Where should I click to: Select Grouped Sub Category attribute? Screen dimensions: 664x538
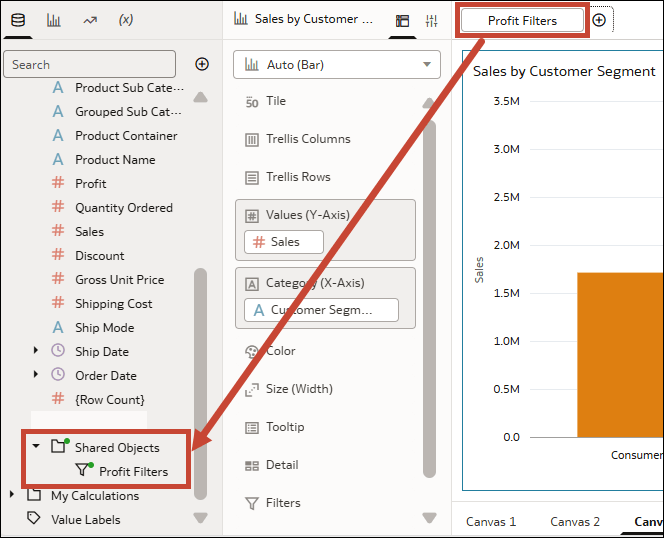coord(128,112)
